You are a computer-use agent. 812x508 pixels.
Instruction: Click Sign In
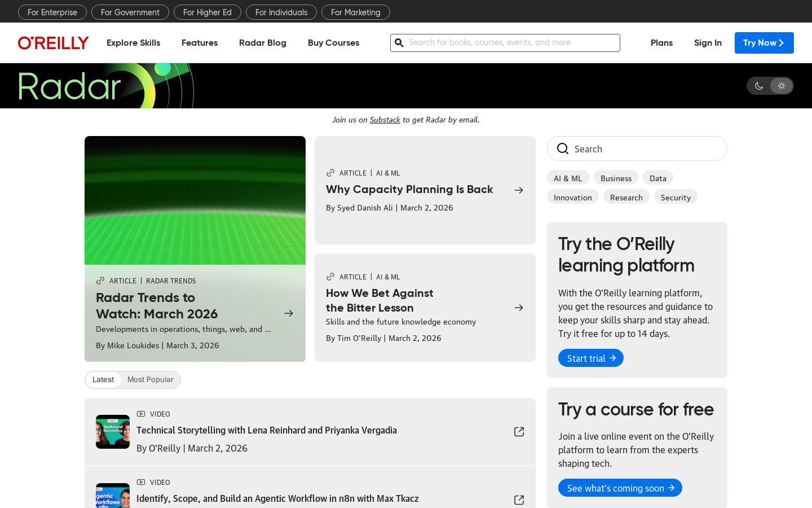708,43
